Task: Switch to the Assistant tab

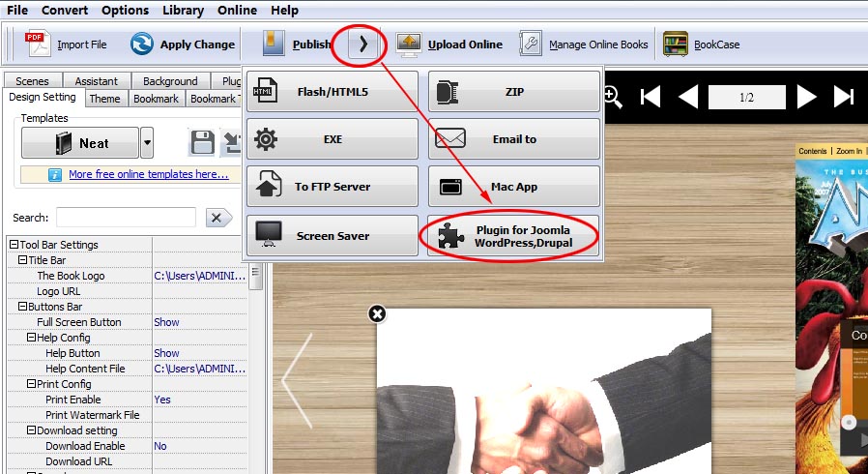Action: point(97,81)
